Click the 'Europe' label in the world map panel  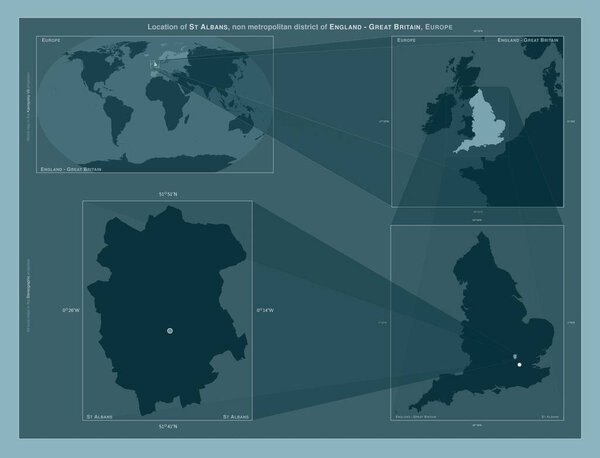tap(51, 40)
